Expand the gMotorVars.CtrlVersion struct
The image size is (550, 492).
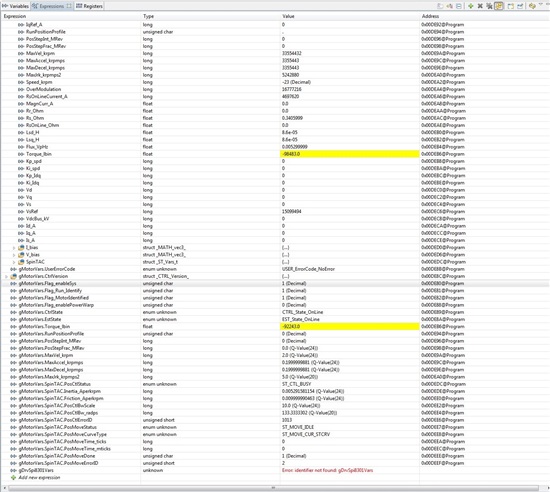point(6,277)
